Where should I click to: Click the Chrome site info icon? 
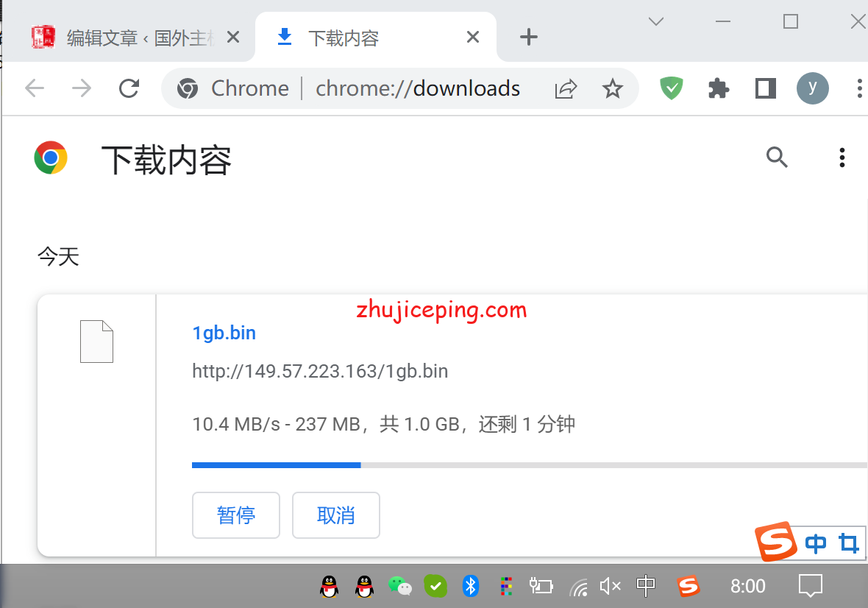pyautogui.click(x=188, y=88)
